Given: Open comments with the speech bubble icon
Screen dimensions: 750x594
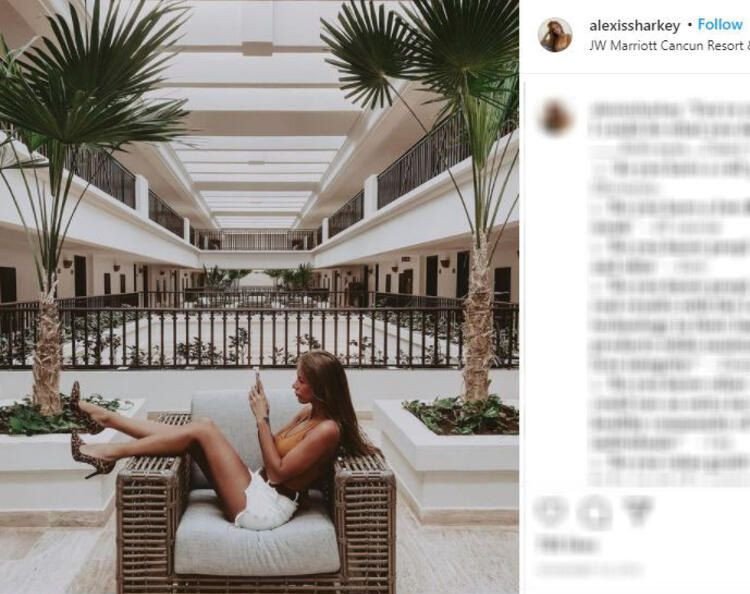Looking at the screenshot, I should coord(594,512).
